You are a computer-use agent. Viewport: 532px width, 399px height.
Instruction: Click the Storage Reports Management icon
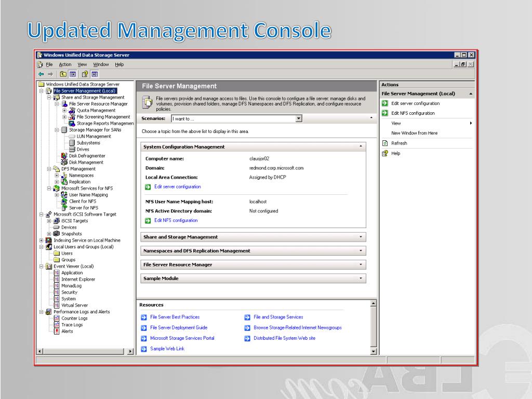(x=72, y=124)
